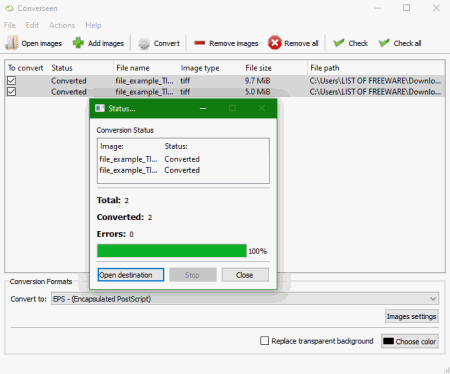This screenshot has width=450, height=374.
Task: Click the green 100% progress bar
Action: [x=172, y=251]
